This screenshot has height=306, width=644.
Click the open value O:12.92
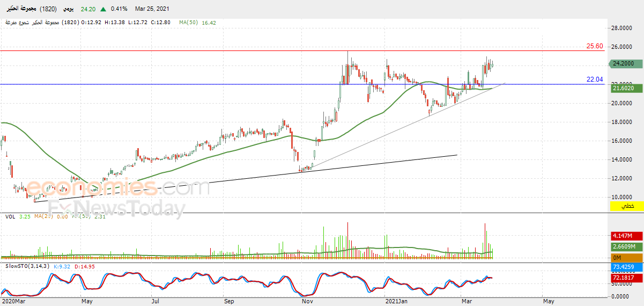click(x=92, y=23)
